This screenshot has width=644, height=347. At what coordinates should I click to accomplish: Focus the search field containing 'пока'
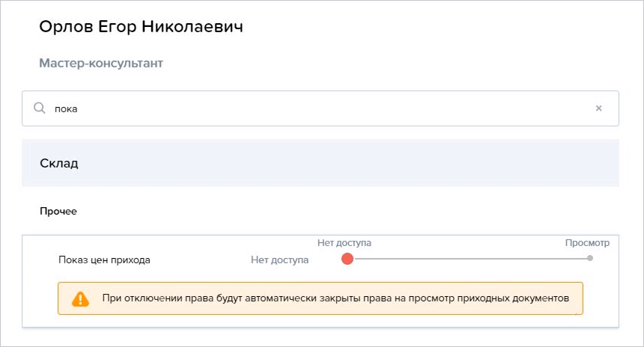321,108
